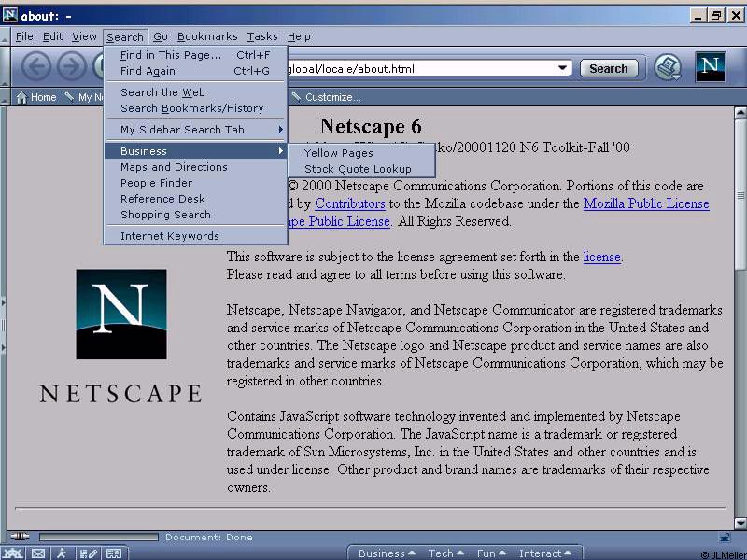
Task: Select Find Again in the Search menu
Action: pyautogui.click(x=195, y=71)
